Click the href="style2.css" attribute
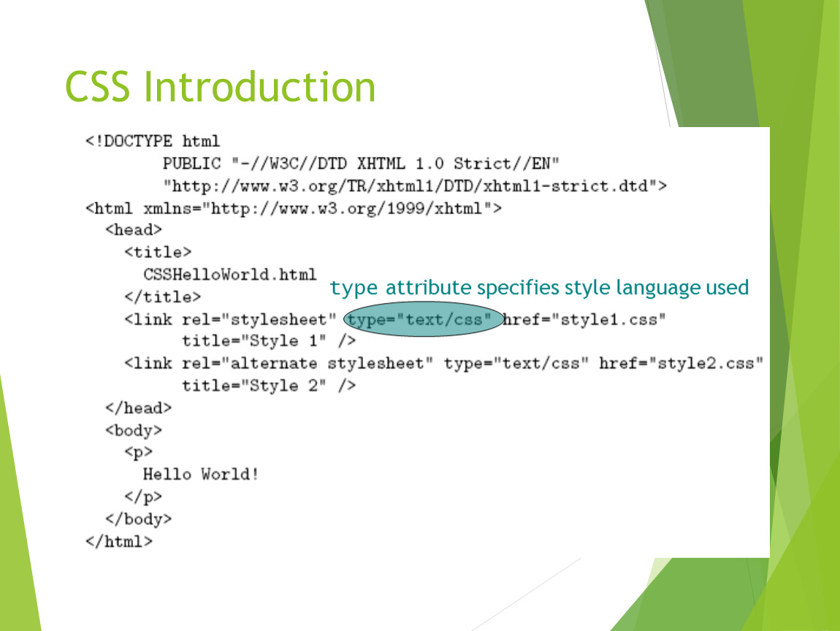This screenshot has width=840, height=631. tap(681, 363)
